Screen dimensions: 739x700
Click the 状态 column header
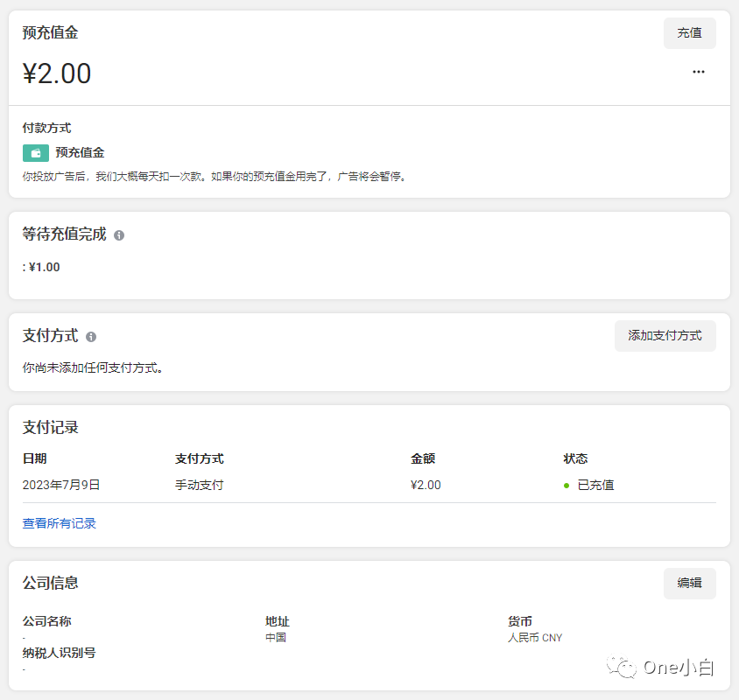click(574, 458)
